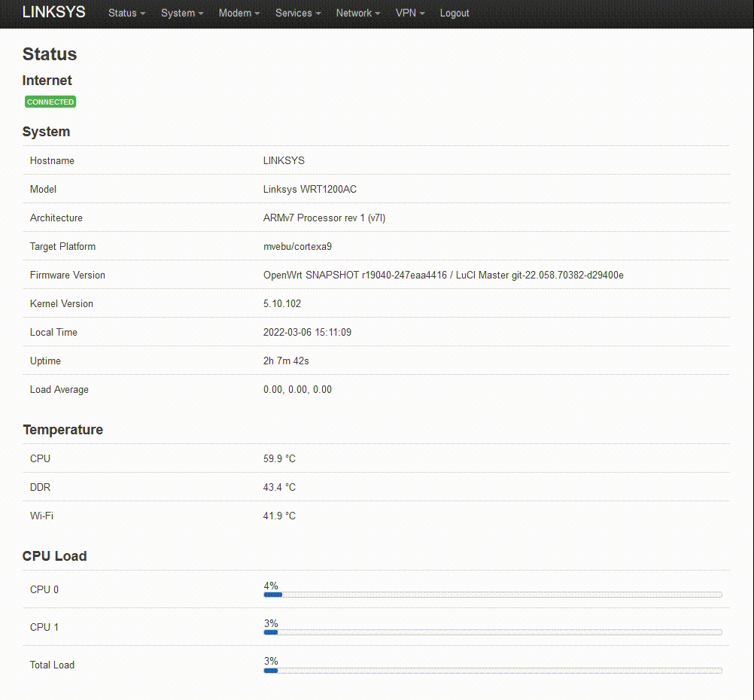Expand the VPN menu
The image size is (754, 700).
pos(409,13)
